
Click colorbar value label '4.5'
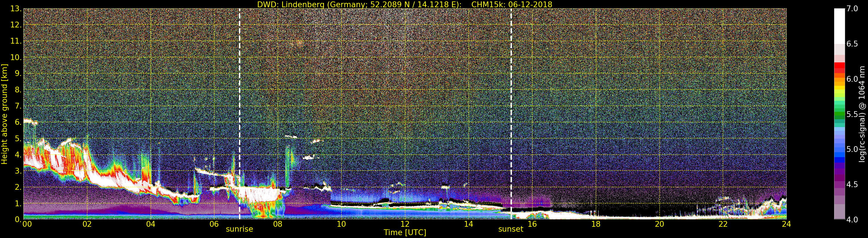click(x=852, y=185)
